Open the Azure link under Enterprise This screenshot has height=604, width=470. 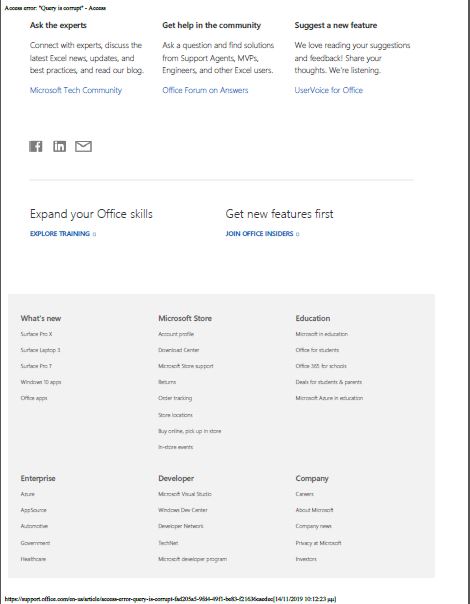click(x=27, y=494)
